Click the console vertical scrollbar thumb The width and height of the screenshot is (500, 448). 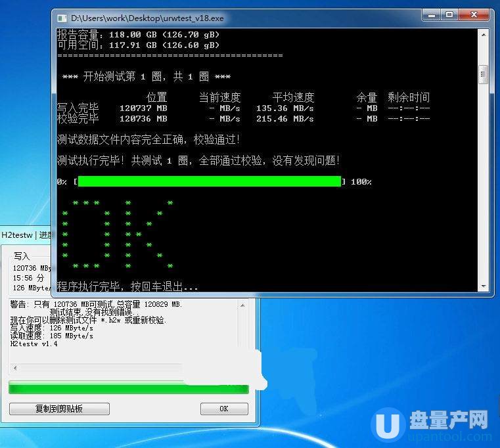484,75
